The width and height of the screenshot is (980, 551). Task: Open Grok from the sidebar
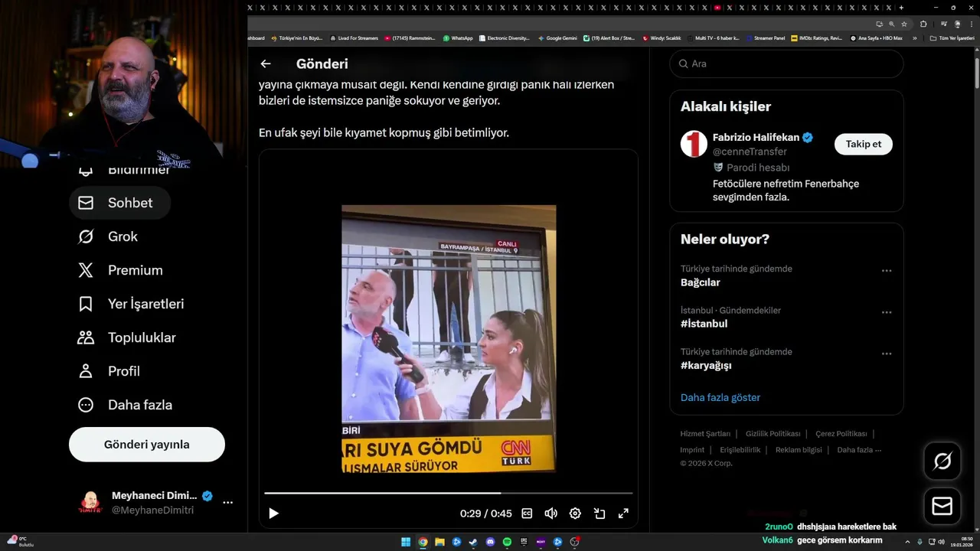(108, 236)
